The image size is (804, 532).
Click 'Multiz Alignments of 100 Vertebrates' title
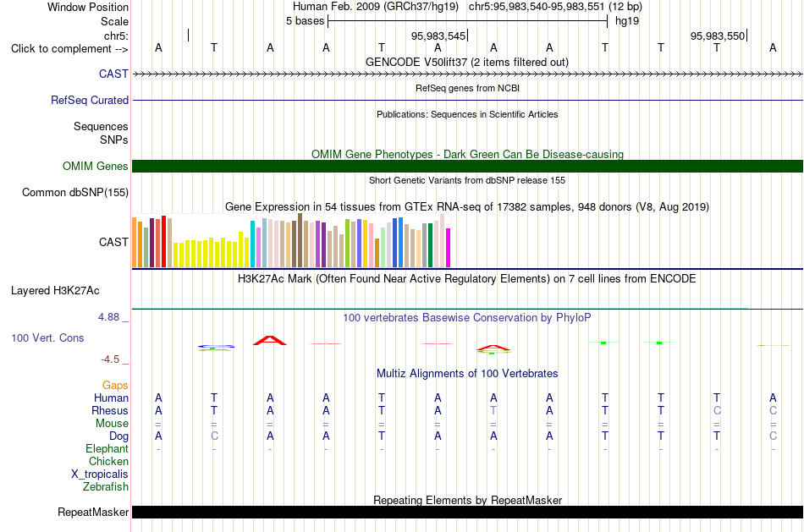[x=467, y=374]
